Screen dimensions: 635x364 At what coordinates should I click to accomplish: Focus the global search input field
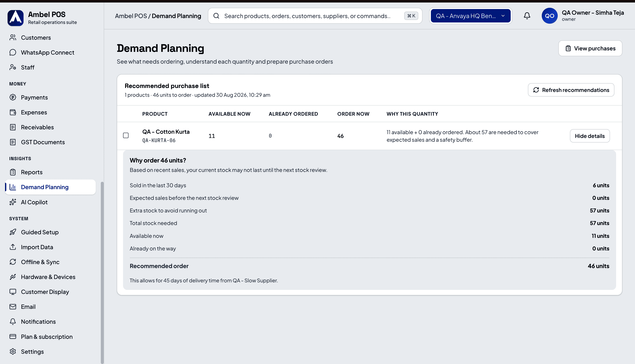pyautogui.click(x=315, y=16)
